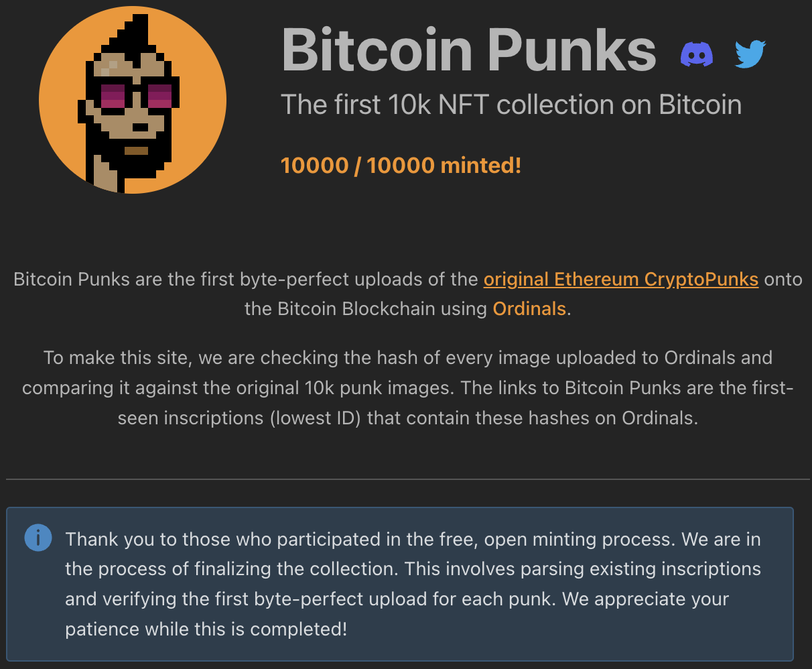Click inside the bordered information box

(406, 583)
